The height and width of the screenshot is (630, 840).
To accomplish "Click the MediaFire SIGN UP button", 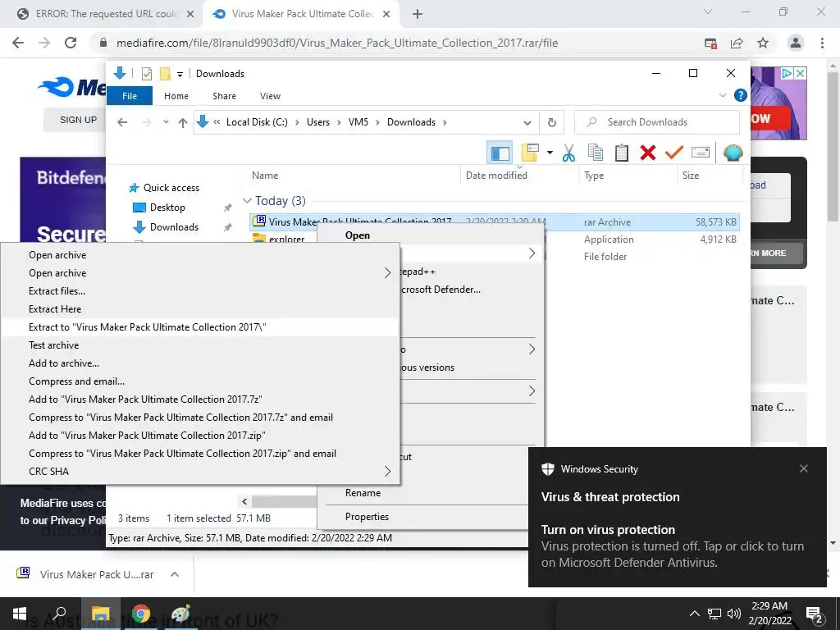I will [x=78, y=120].
